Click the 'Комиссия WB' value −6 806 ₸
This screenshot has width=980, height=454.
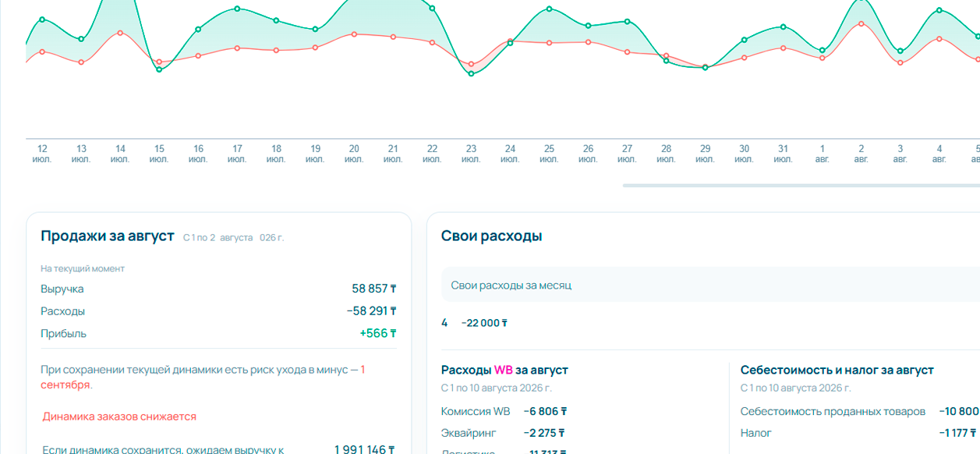tap(545, 411)
